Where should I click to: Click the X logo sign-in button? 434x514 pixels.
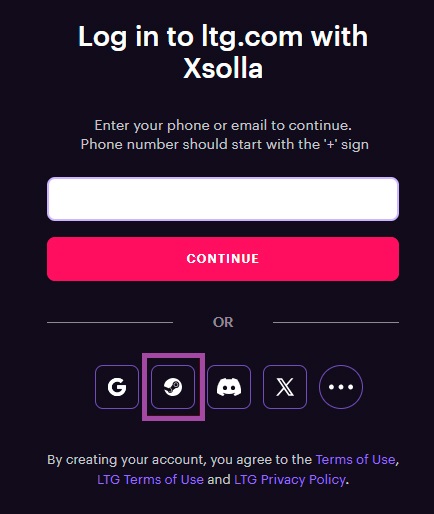pyautogui.click(x=285, y=387)
